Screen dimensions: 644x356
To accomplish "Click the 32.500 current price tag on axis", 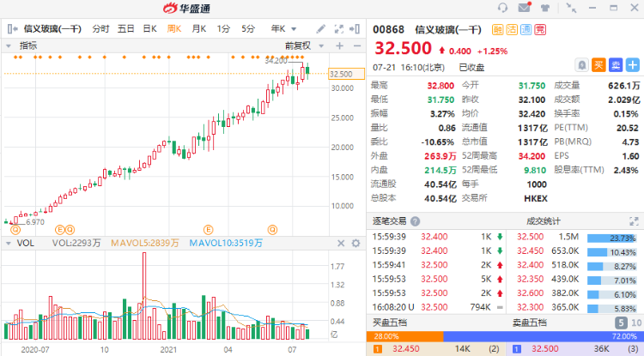I will click(347, 74).
